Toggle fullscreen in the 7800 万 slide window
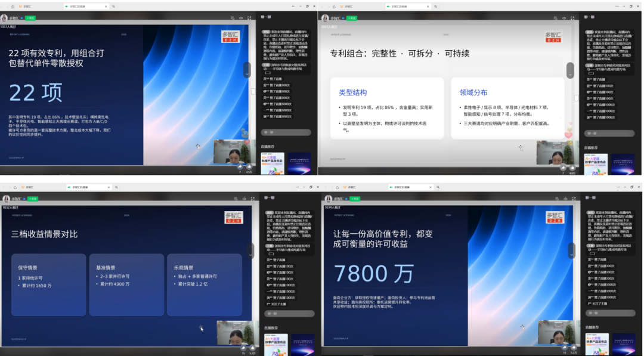644x356 pixels. coord(574,199)
